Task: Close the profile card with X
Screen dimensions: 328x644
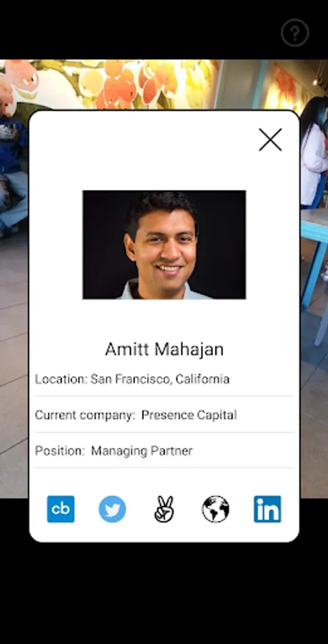Action: (270, 140)
